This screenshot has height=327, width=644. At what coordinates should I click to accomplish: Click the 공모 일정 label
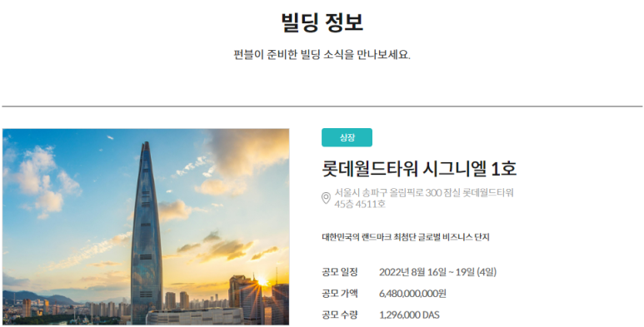[x=340, y=271]
